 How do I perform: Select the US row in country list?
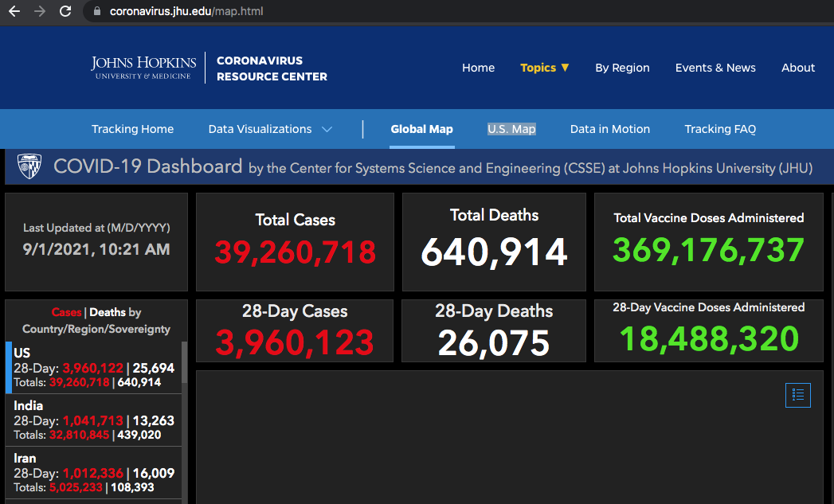coord(94,367)
